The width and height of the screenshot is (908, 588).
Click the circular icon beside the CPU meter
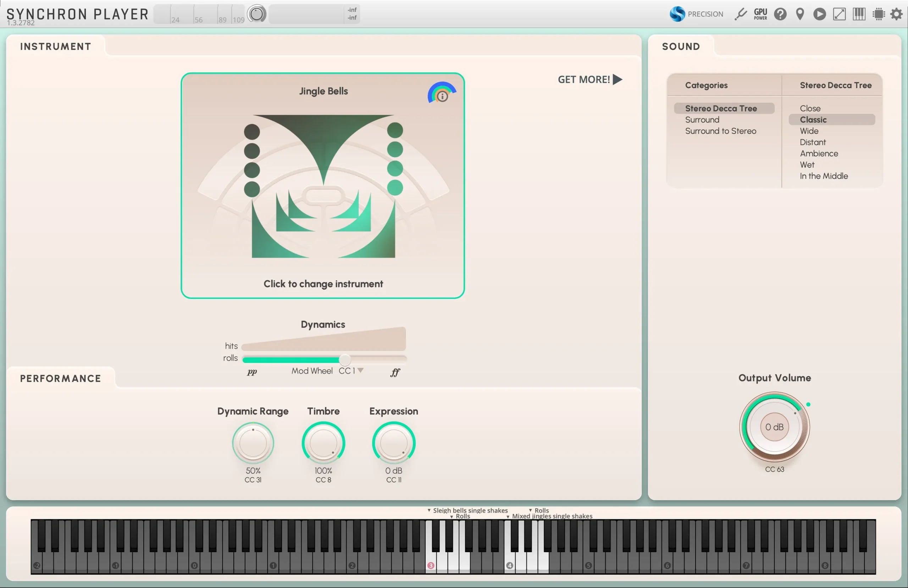click(x=257, y=14)
